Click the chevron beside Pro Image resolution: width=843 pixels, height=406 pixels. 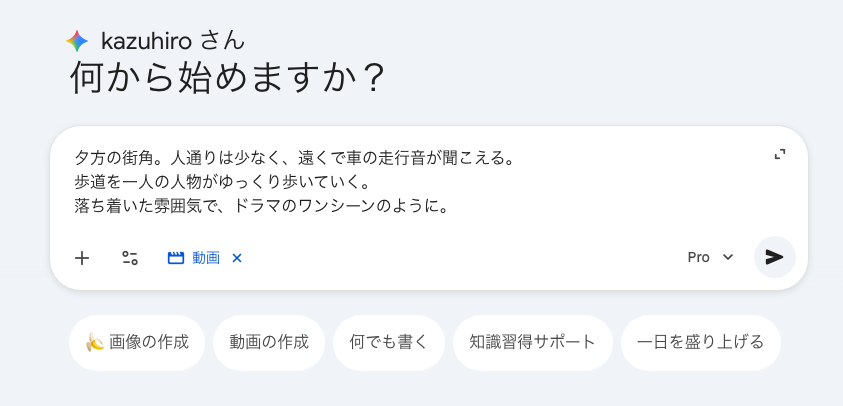(x=728, y=257)
